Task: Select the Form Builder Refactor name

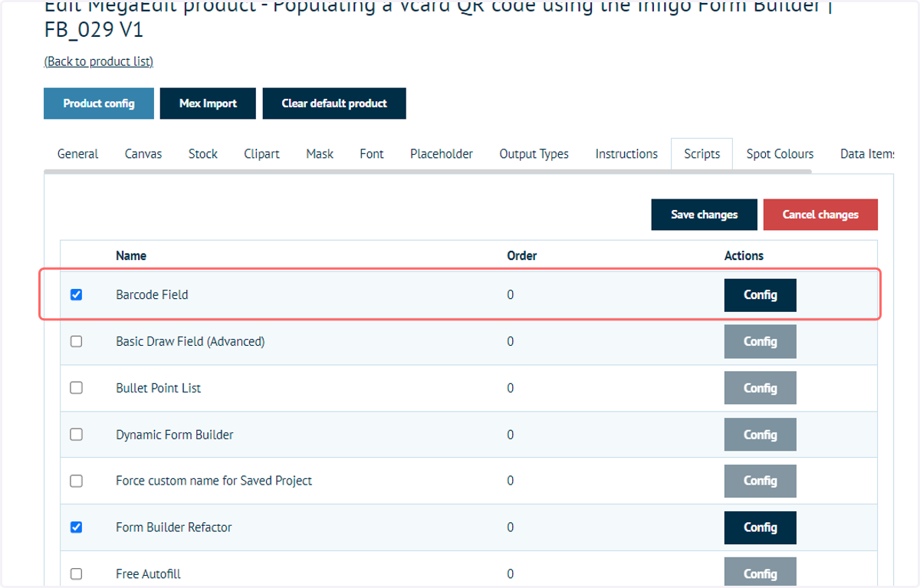Action: [174, 527]
